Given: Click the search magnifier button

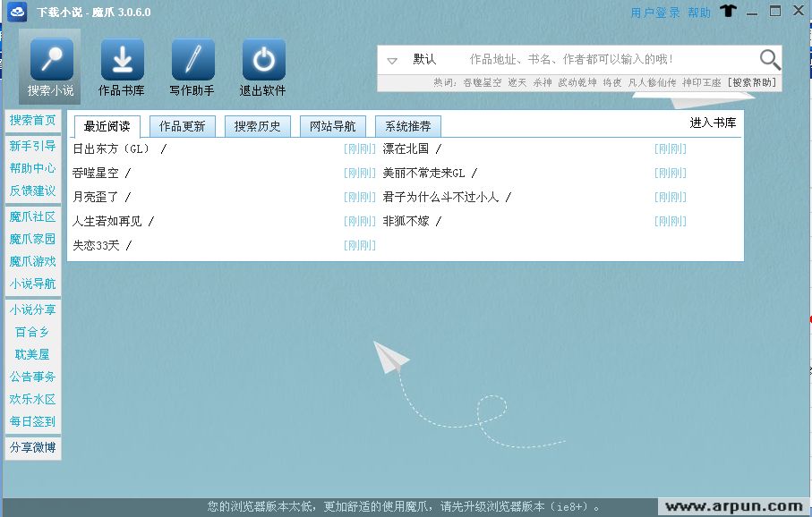Looking at the screenshot, I should coord(769,60).
